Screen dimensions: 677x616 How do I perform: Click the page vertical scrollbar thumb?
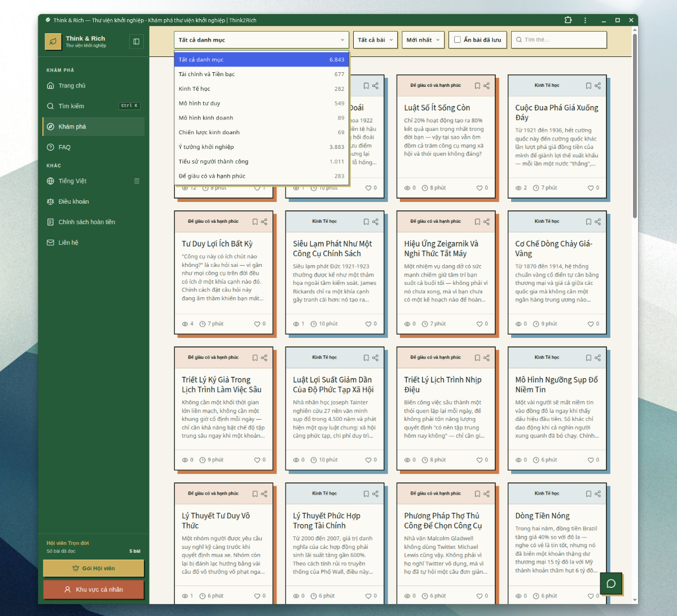point(635,125)
